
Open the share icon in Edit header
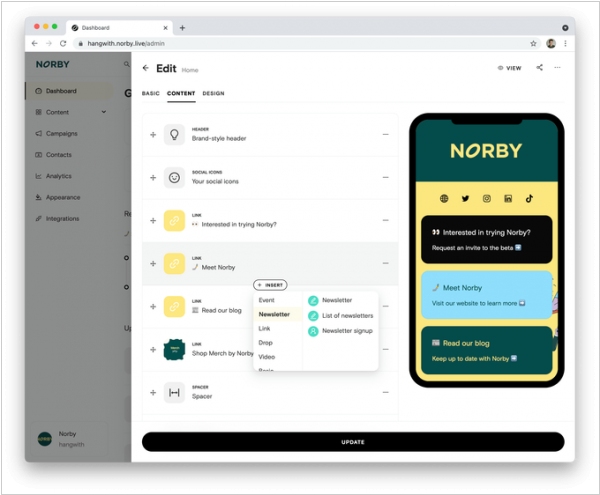tap(539, 68)
